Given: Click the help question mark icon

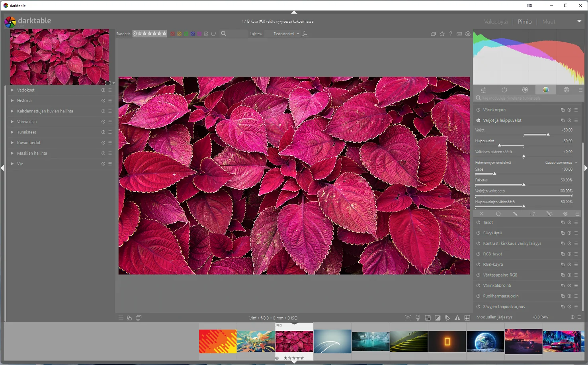Looking at the screenshot, I should (x=451, y=34).
